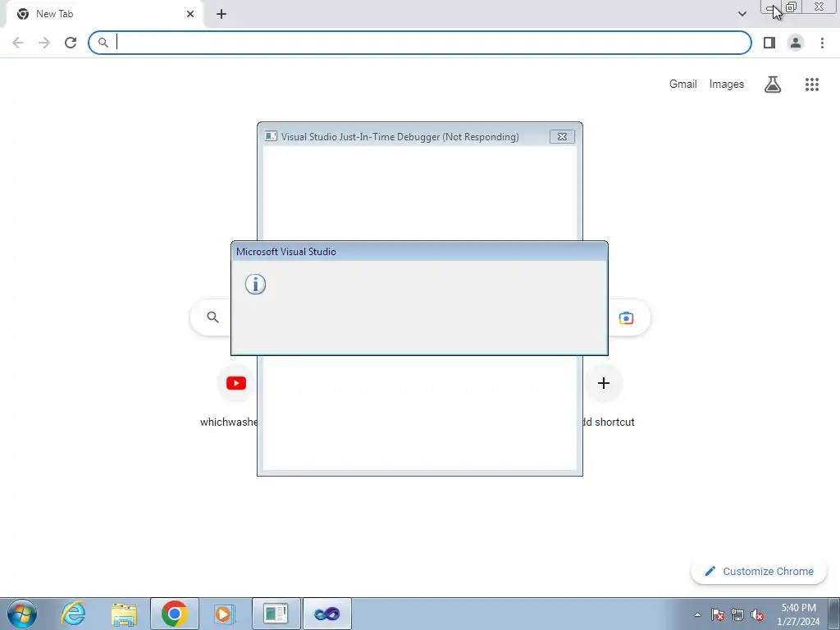The image size is (840, 630).
Task: Open the YouTube shortcut tile
Action: (235, 383)
